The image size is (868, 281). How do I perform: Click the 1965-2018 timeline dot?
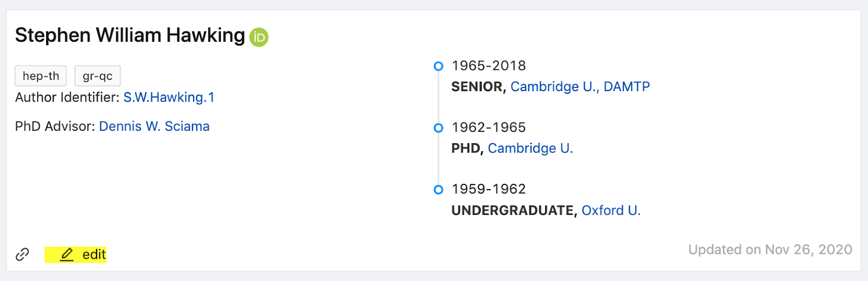tap(438, 66)
